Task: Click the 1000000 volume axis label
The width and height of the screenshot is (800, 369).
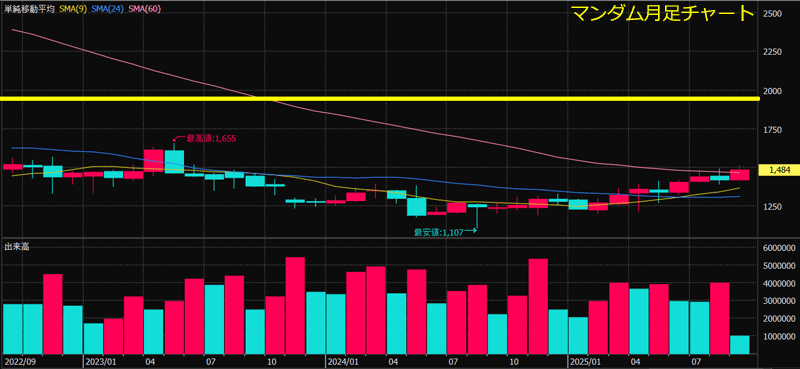Action: click(780, 337)
